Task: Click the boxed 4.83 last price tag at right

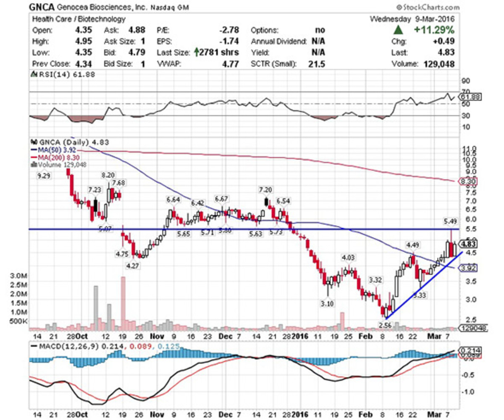Action: coord(469,244)
